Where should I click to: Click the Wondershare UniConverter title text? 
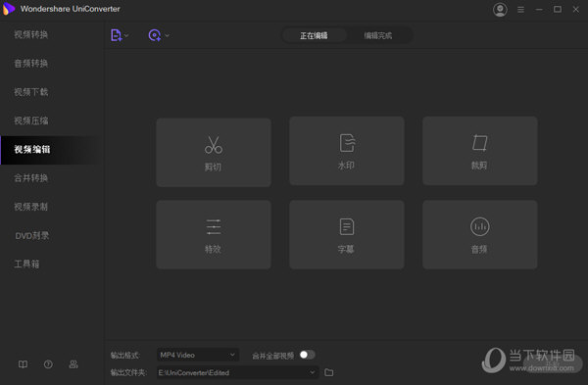[71, 9]
